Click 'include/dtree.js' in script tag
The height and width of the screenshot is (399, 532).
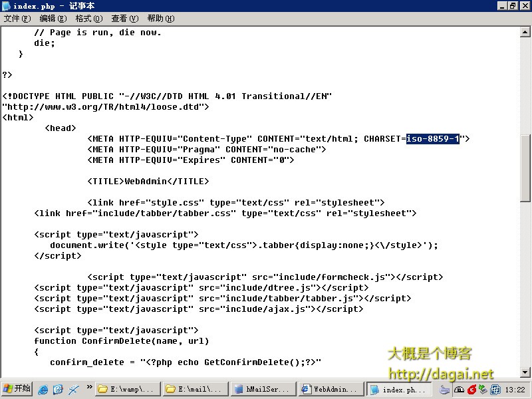[x=268, y=288]
